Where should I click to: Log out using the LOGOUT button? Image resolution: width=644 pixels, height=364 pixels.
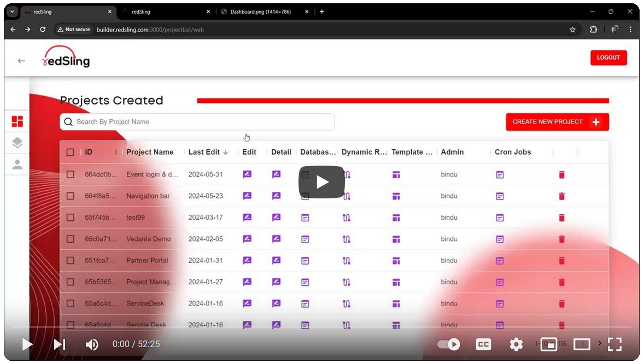pos(608,57)
